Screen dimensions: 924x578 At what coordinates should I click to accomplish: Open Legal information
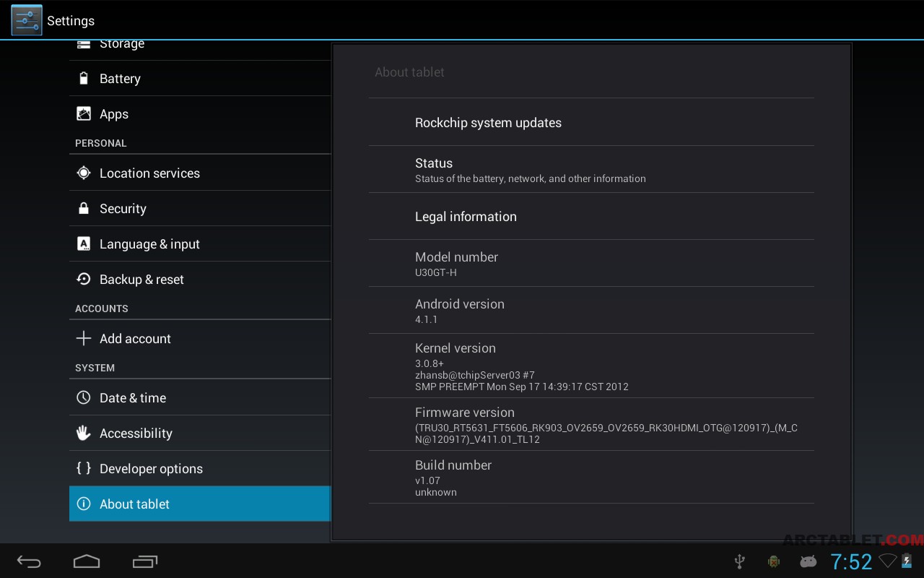tap(591, 216)
